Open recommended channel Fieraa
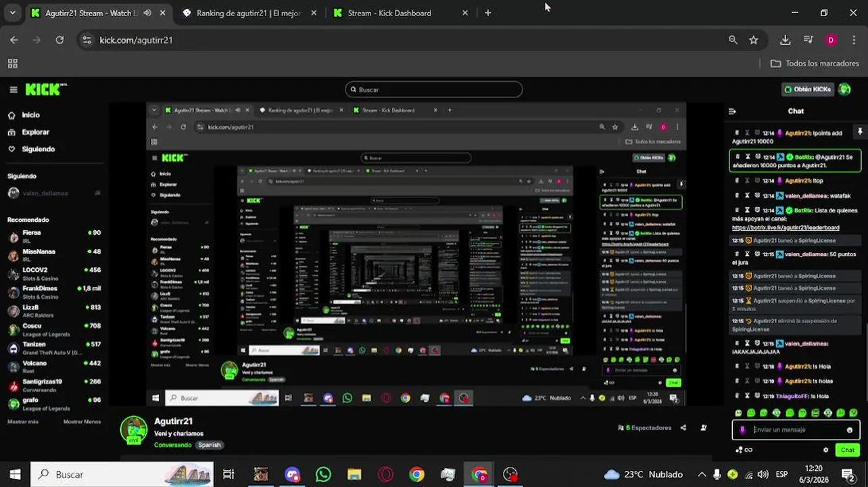 pos(54,236)
